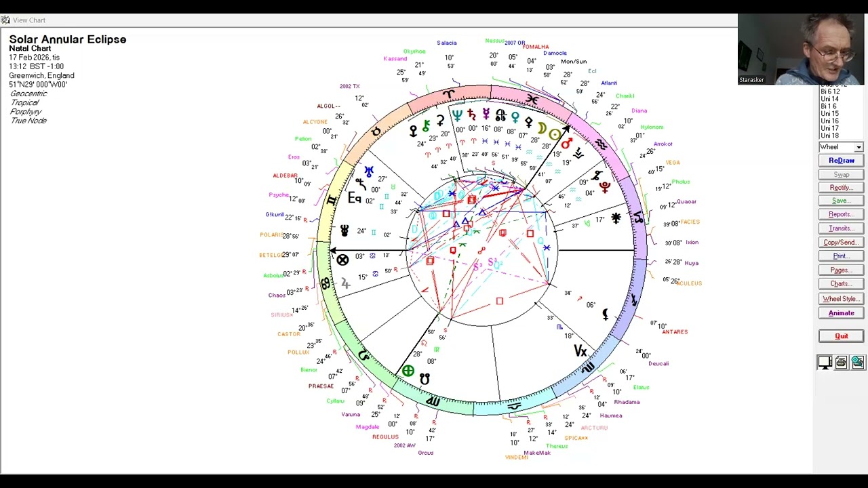The width and height of the screenshot is (868, 488).
Task: Open Wheel Style options
Action: (841, 299)
